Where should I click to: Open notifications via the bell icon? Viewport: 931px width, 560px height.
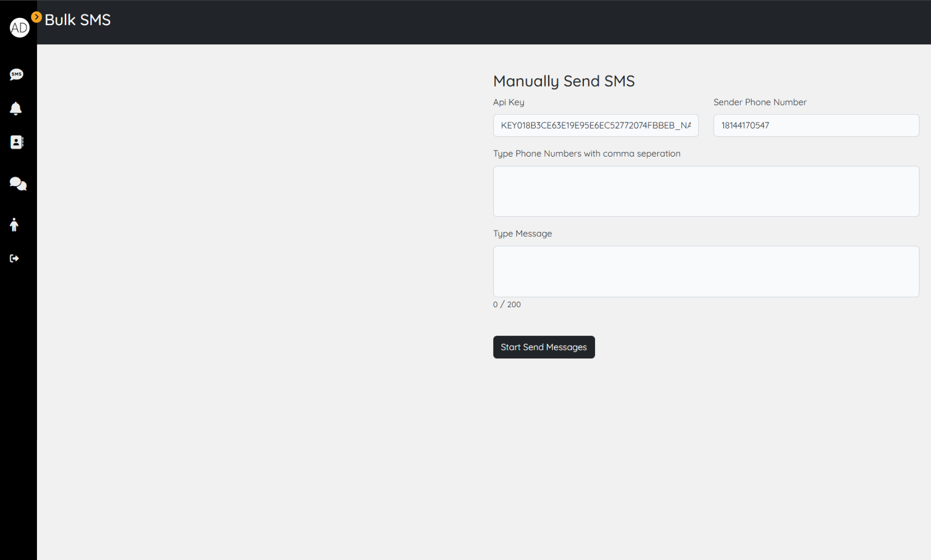click(16, 109)
